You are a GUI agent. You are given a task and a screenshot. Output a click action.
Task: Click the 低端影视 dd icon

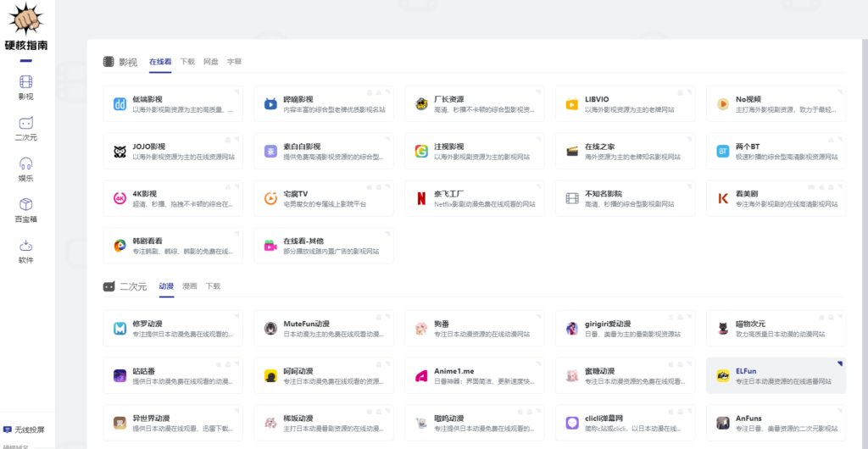click(120, 104)
